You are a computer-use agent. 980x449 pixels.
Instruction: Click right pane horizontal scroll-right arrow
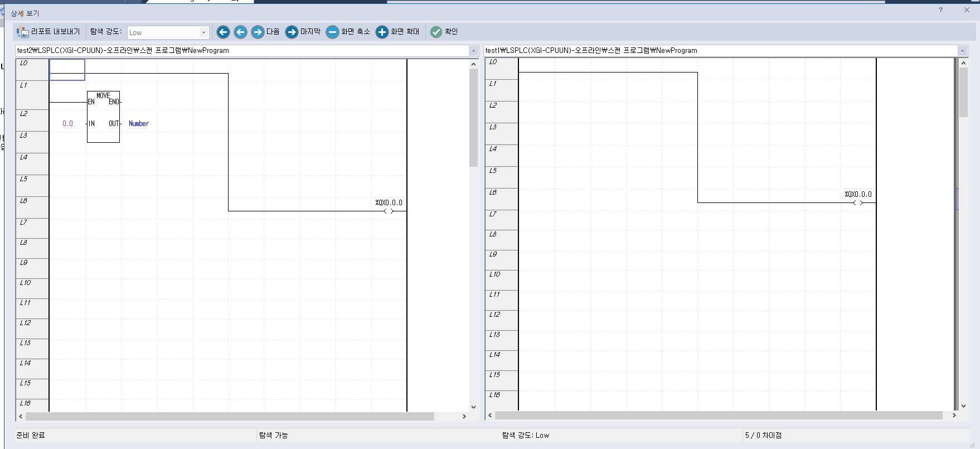954,416
